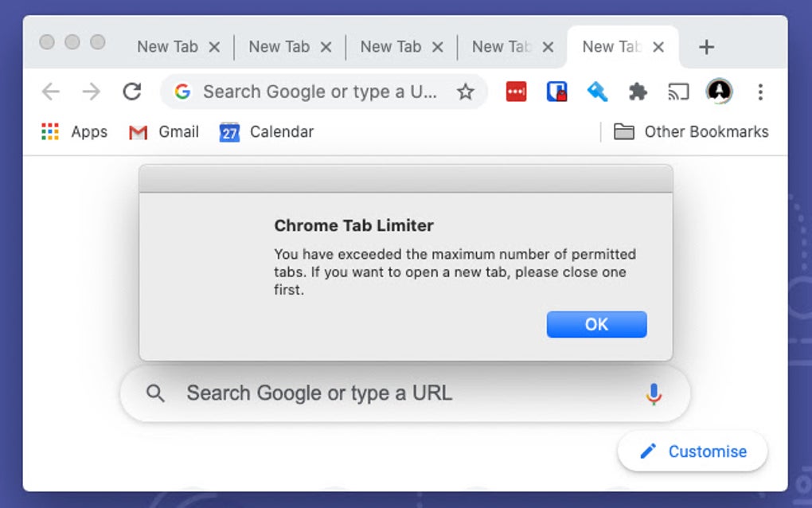Click the Customise button
Screen dimensions: 812x508
692,451
